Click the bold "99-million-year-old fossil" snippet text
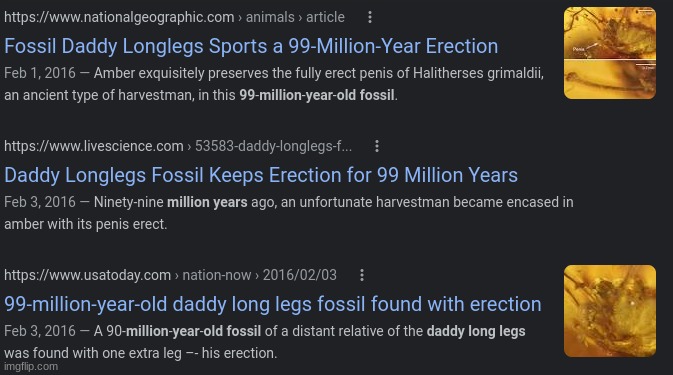Image resolution: width=673 pixels, height=375 pixels. pyautogui.click(x=317, y=95)
